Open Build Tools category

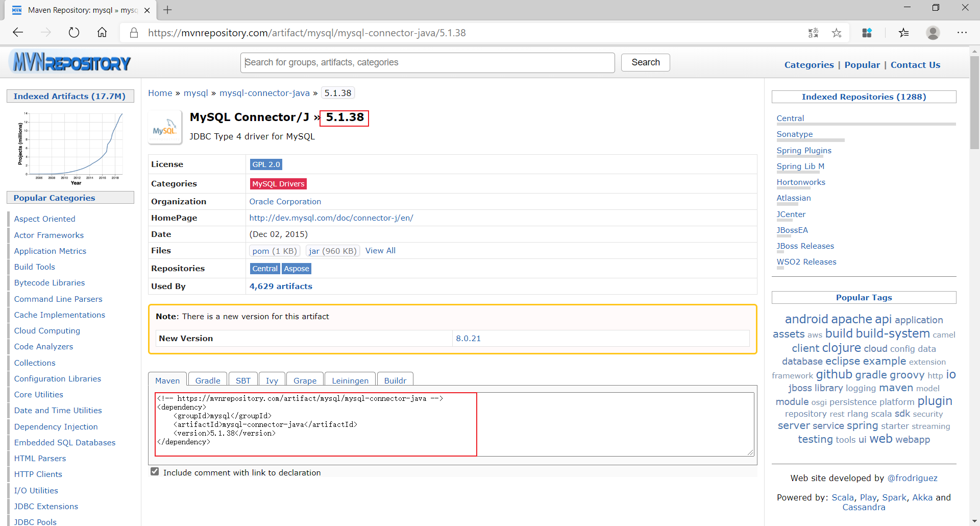click(x=34, y=267)
